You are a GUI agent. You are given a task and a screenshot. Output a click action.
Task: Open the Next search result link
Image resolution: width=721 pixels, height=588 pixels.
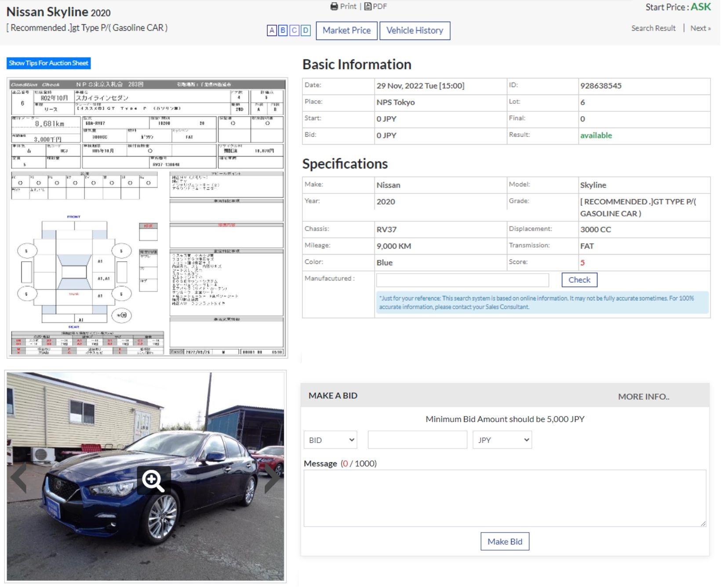pyautogui.click(x=700, y=28)
